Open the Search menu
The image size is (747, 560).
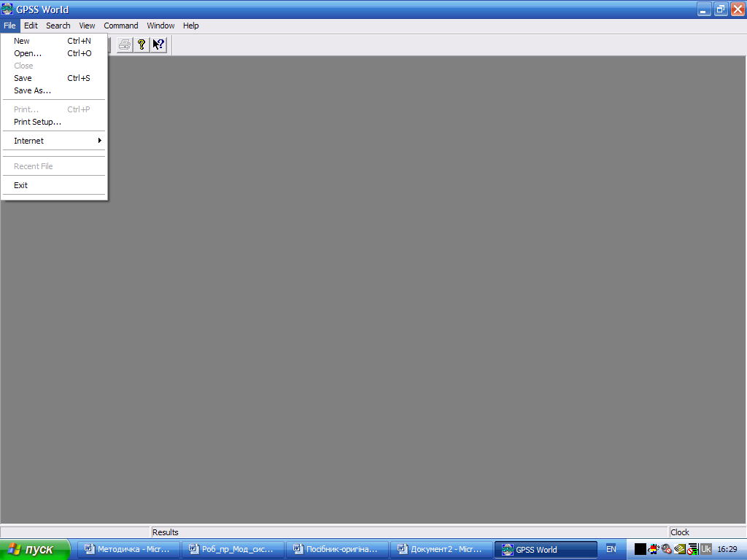pyautogui.click(x=58, y=26)
